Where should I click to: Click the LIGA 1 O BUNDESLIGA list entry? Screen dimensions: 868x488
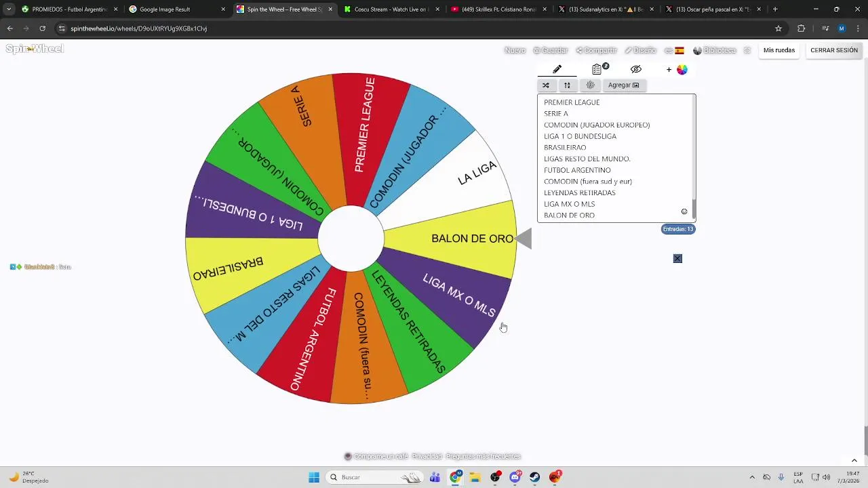(x=580, y=136)
